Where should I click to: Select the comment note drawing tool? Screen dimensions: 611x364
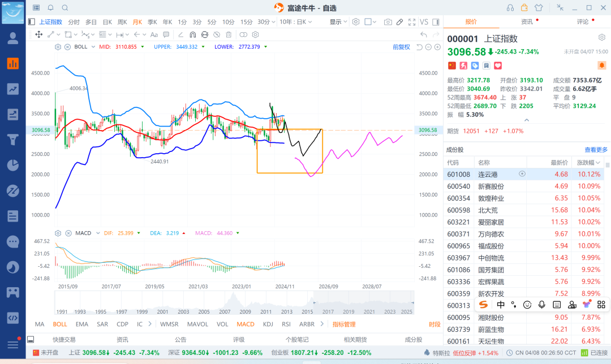pyautogui.click(x=166, y=34)
